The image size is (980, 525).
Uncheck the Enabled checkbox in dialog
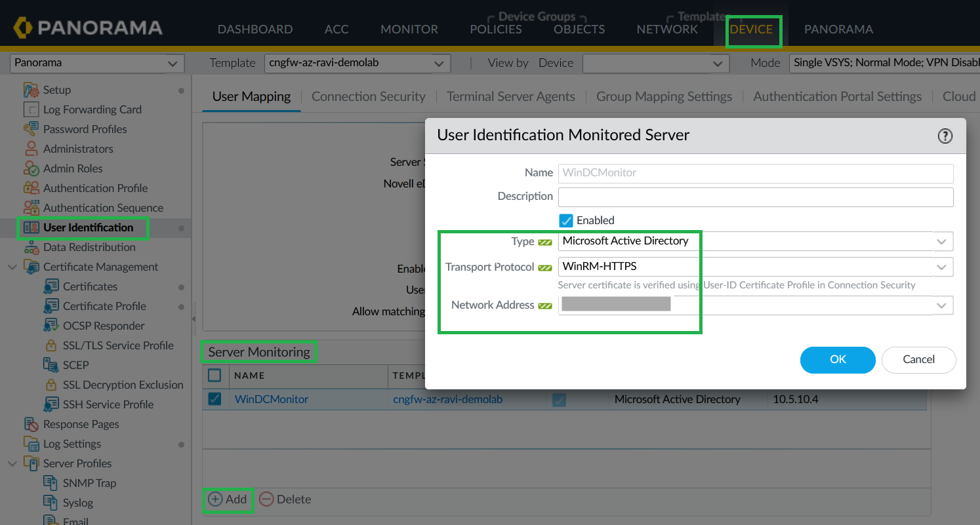(x=566, y=220)
